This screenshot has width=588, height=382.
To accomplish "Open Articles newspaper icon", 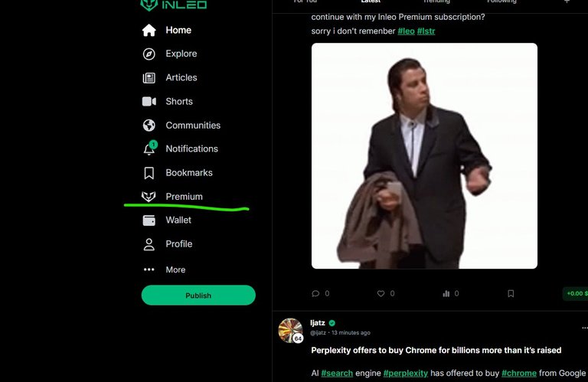I will click(x=149, y=77).
